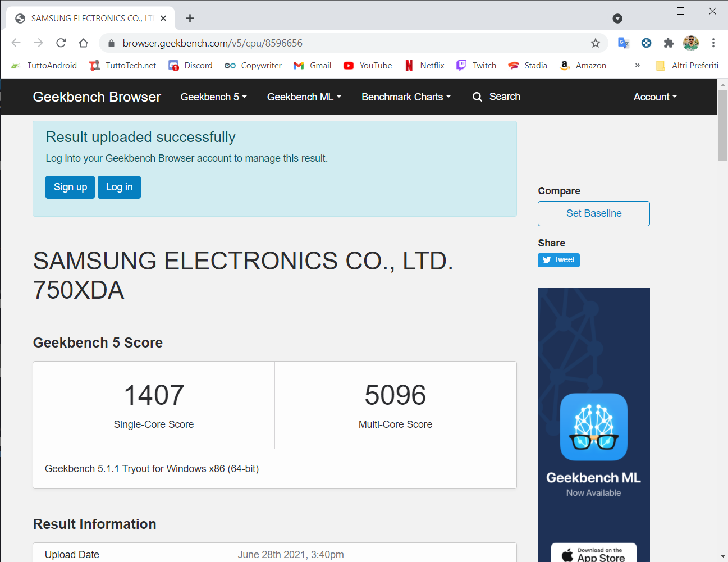Reload the page with the refresh icon
728x562 pixels.
pyautogui.click(x=61, y=43)
